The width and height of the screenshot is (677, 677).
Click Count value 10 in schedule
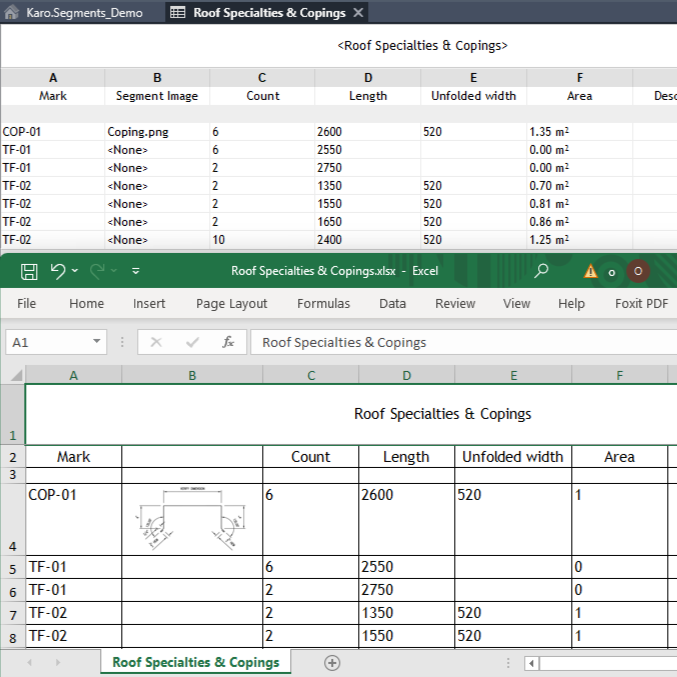pos(262,240)
